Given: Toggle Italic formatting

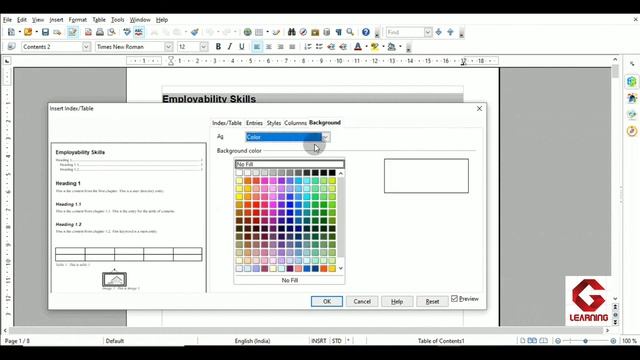Looking at the screenshot, I should point(230,47).
